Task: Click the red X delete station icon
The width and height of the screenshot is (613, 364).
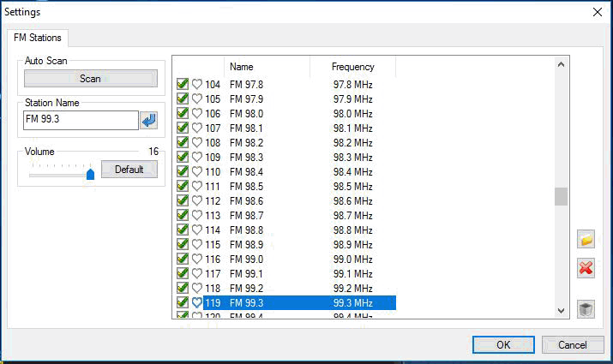Action: click(x=586, y=269)
